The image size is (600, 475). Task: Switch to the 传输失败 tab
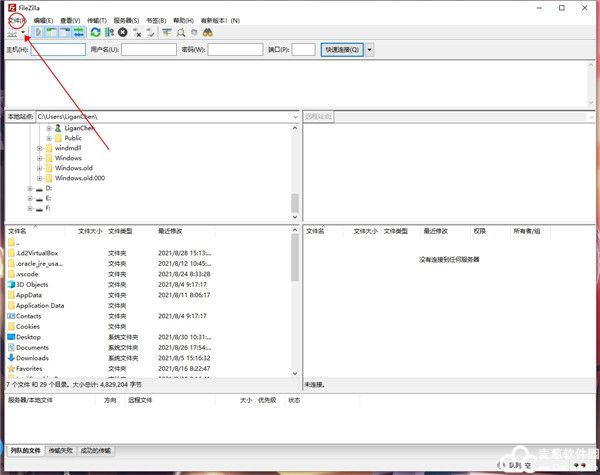(61, 452)
